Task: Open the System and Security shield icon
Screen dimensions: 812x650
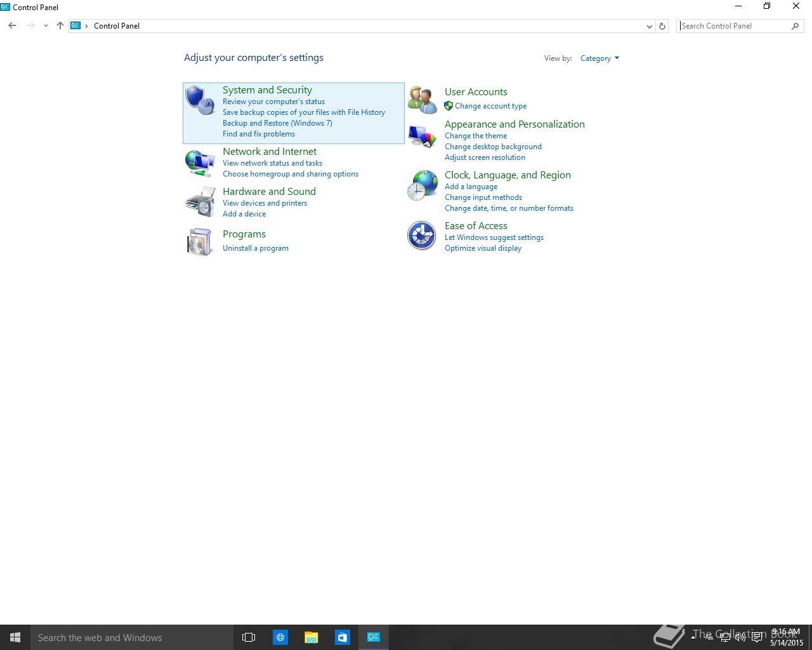Action: pos(200,100)
